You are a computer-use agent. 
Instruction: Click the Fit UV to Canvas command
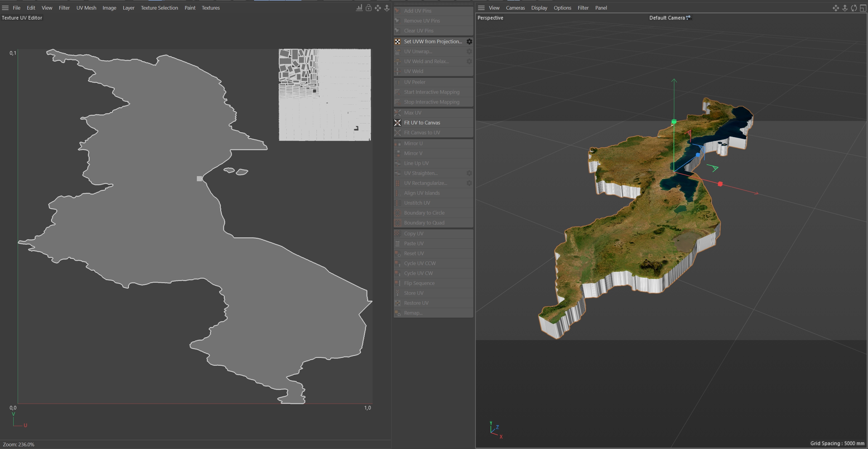coord(422,123)
